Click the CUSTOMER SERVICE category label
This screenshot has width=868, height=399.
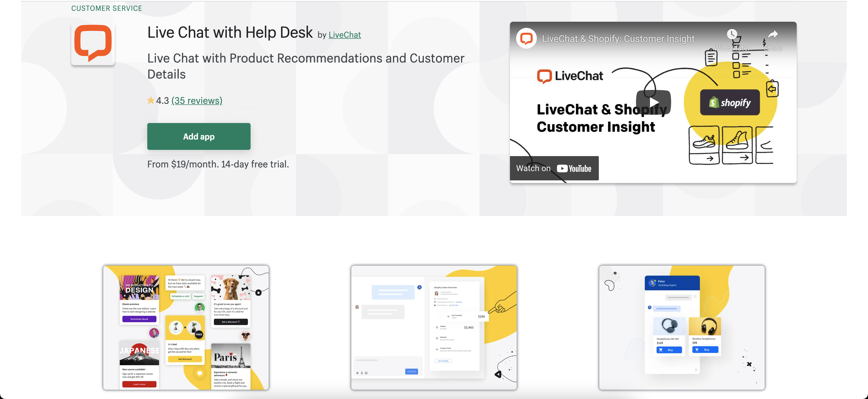106,9
